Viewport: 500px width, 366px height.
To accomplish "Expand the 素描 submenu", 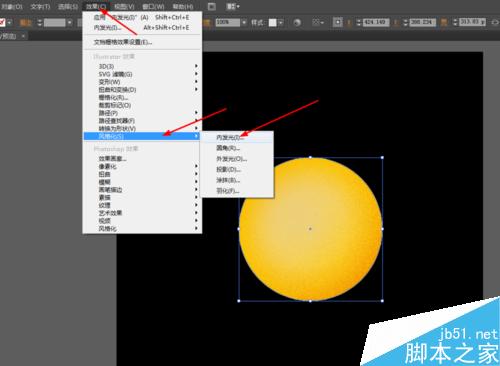I will click(142, 198).
